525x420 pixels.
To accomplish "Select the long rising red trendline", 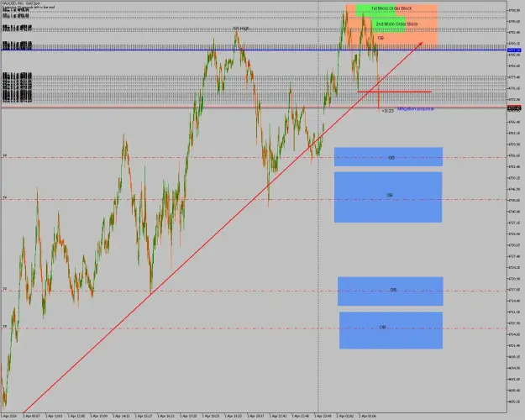I will point(221,229).
